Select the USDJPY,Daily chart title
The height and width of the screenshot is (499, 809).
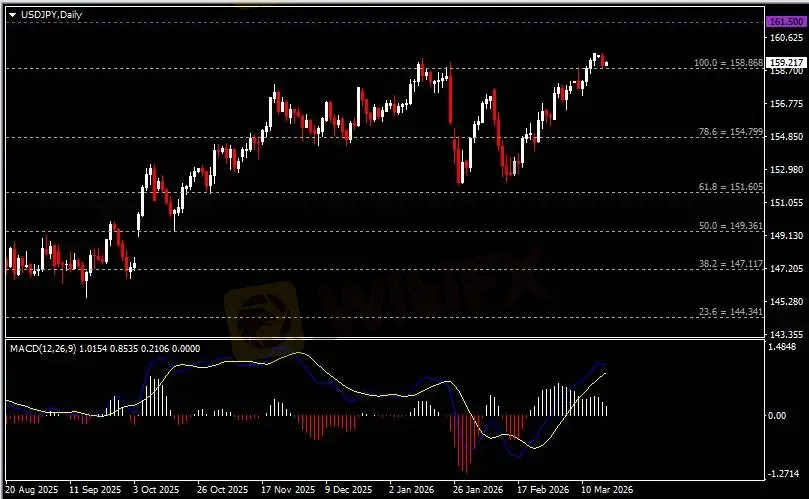pyautogui.click(x=52, y=15)
